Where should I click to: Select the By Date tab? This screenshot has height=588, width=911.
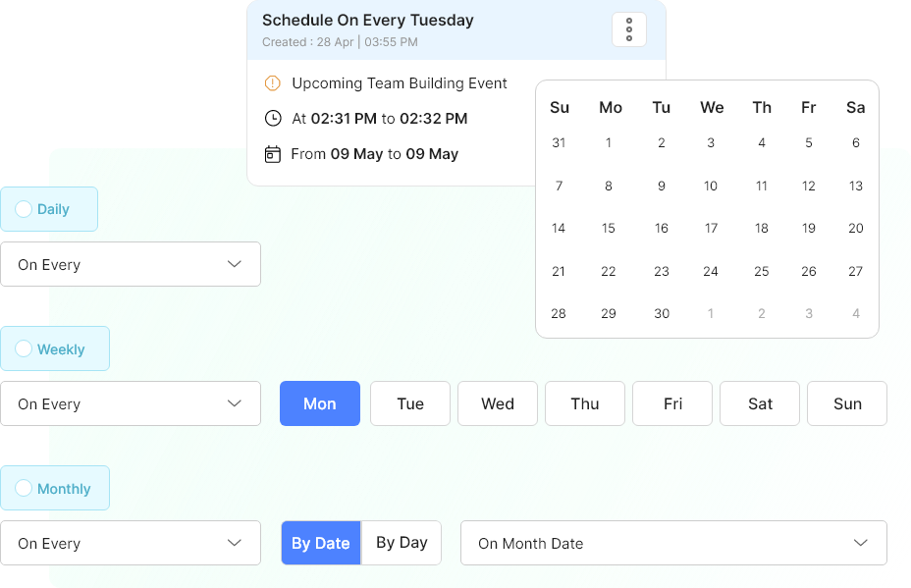click(320, 543)
